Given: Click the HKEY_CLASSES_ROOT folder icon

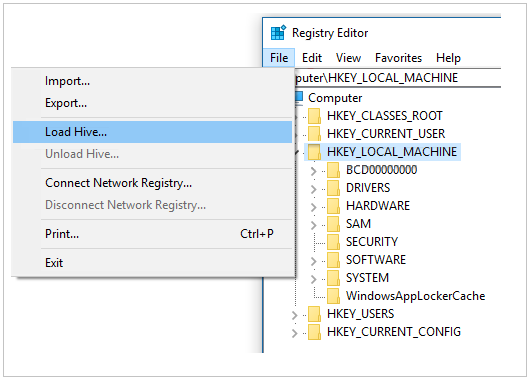Looking at the screenshot, I should pos(315,116).
